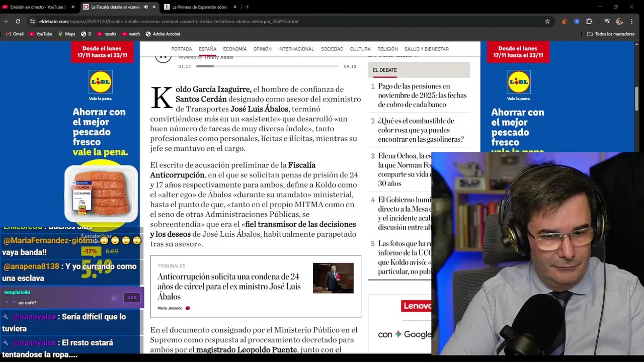Image resolution: width=644 pixels, height=362 pixels.
Task: Open the related article's thumbnail image
Action: coord(333,278)
